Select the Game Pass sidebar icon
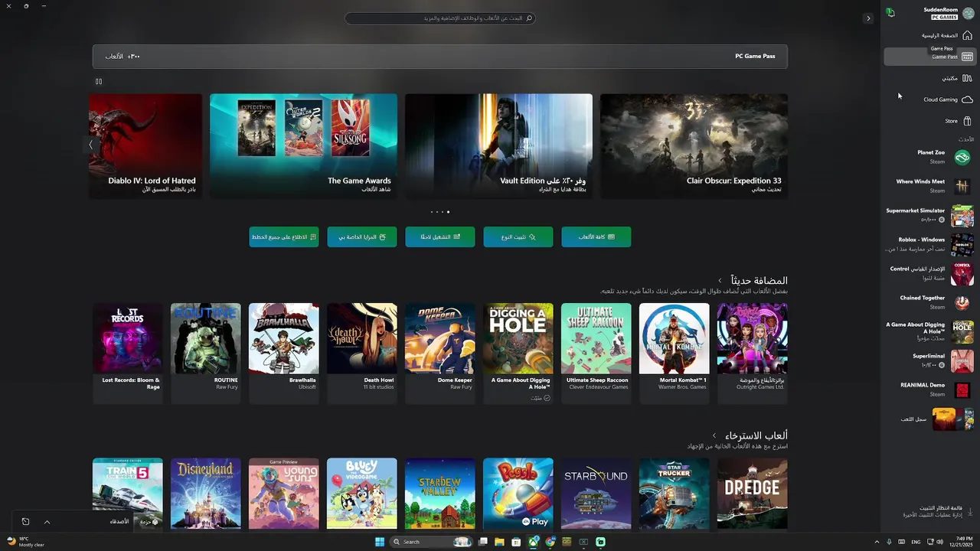This screenshot has width=980, height=551. tap(967, 57)
